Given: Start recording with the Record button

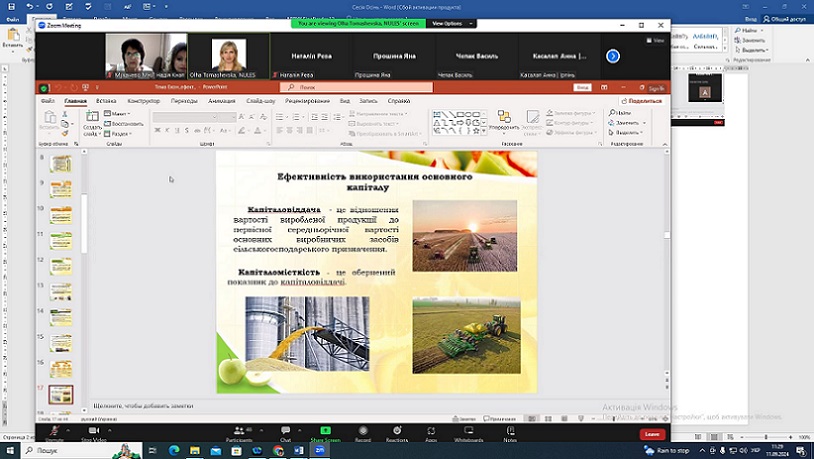Looking at the screenshot, I should (363, 433).
